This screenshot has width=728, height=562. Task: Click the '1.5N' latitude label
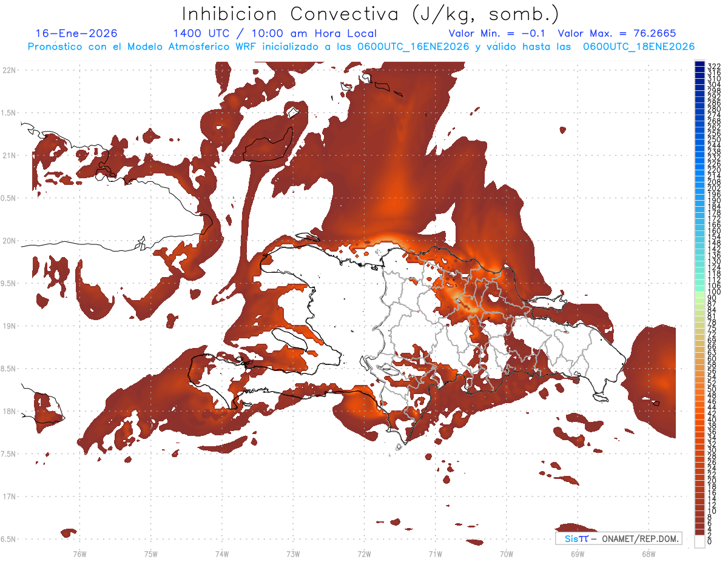click(x=9, y=113)
